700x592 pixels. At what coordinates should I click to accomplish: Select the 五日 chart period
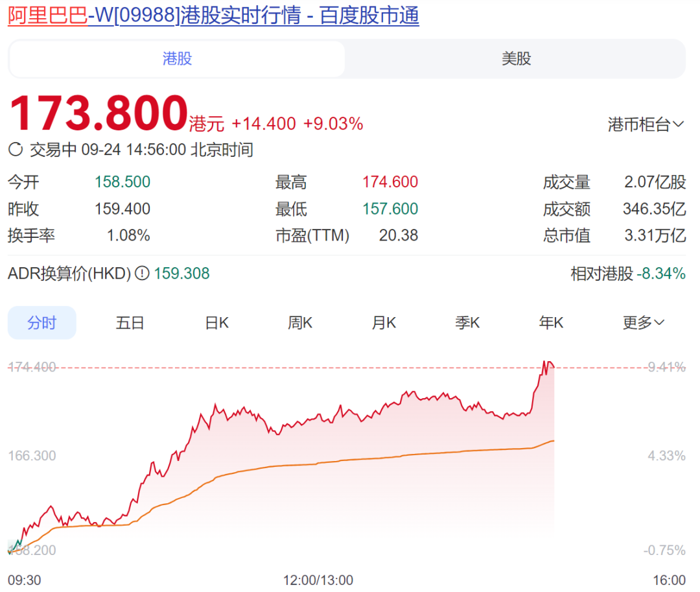click(130, 322)
